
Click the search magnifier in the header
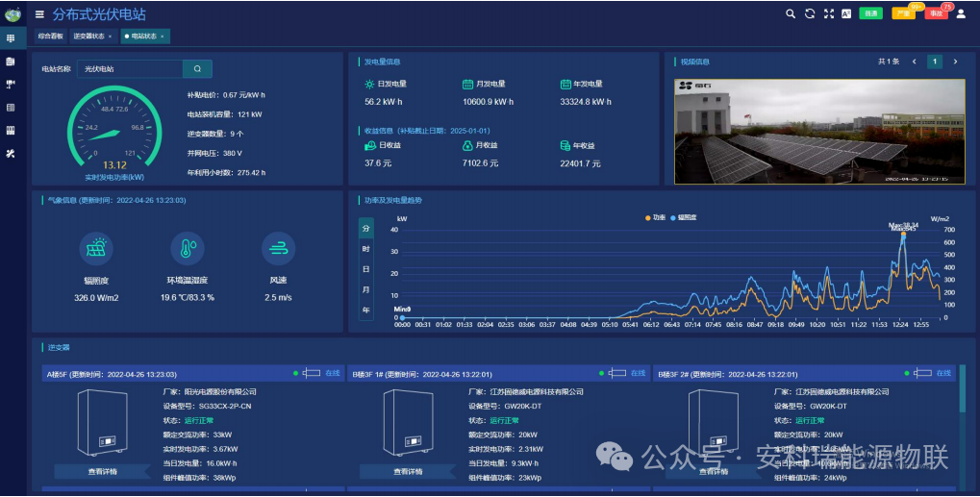pos(791,14)
